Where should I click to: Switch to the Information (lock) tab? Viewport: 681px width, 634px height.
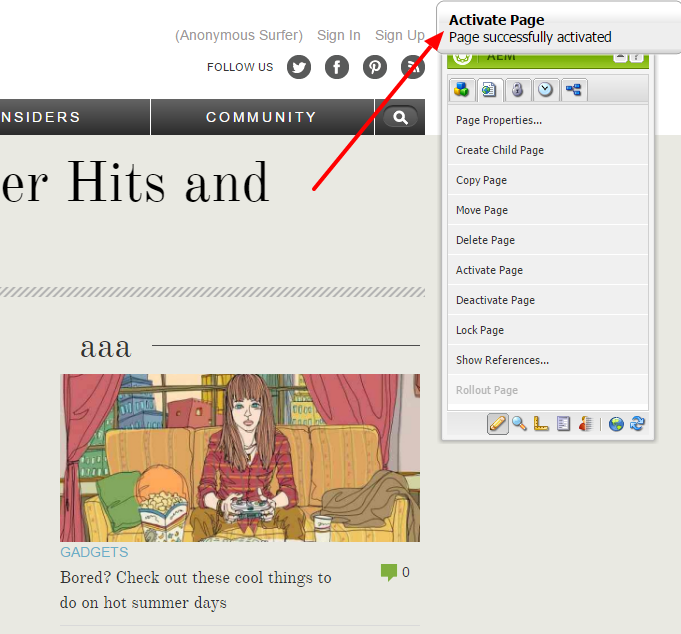(517, 89)
